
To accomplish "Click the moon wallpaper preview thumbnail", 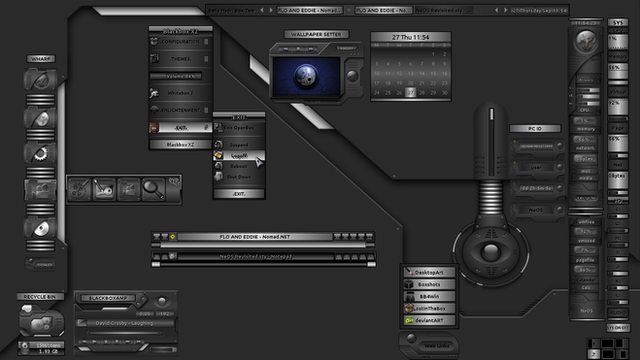I will point(306,76).
